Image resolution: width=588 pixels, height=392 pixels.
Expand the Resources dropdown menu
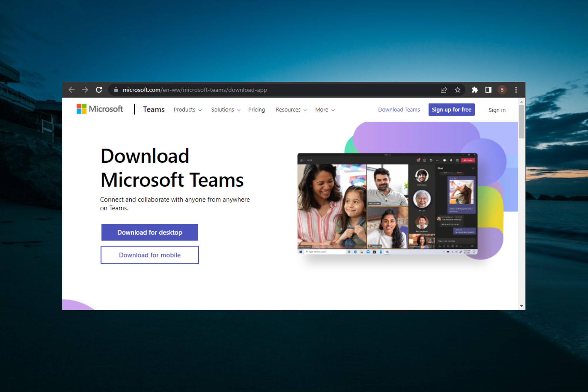[291, 110]
